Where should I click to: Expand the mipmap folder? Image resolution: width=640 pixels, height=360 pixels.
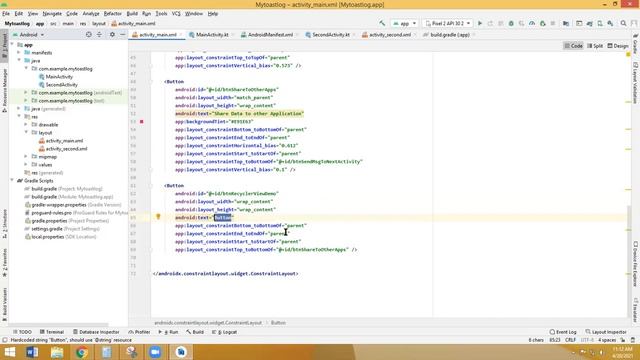26,157
